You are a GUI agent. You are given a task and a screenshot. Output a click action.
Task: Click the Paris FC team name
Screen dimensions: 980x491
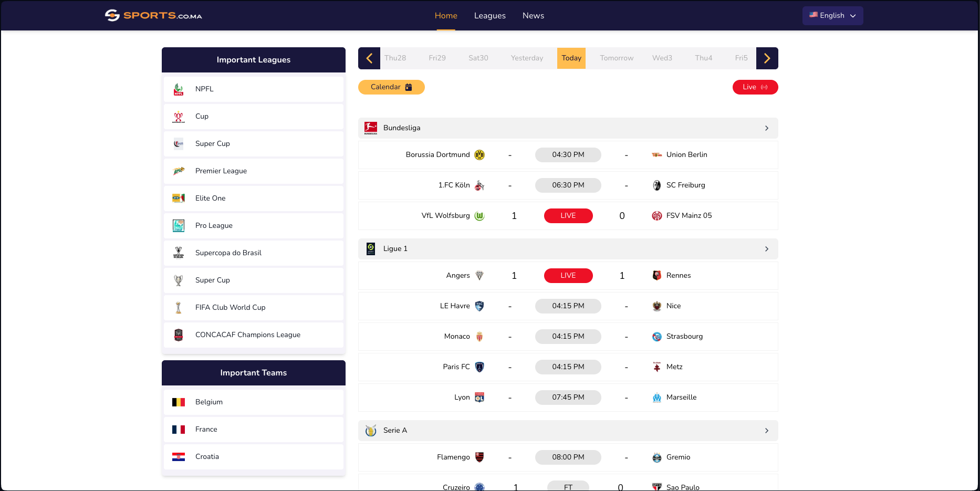pos(456,367)
